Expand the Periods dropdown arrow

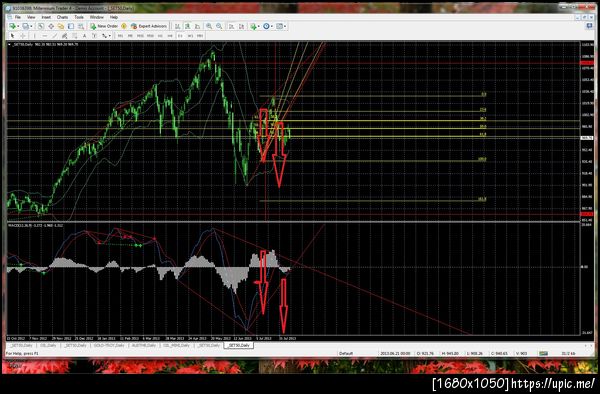coord(272,26)
